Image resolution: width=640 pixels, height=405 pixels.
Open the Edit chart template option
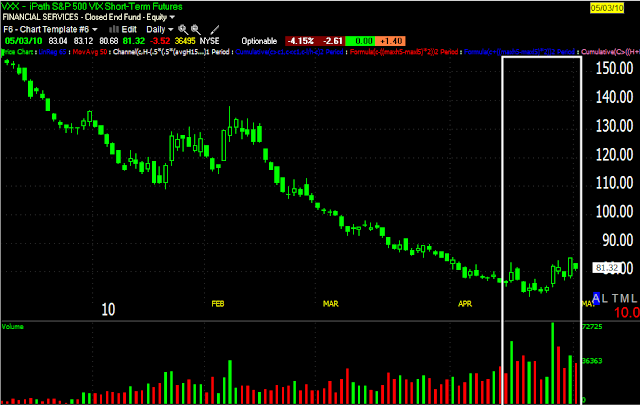click(x=129, y=29)
